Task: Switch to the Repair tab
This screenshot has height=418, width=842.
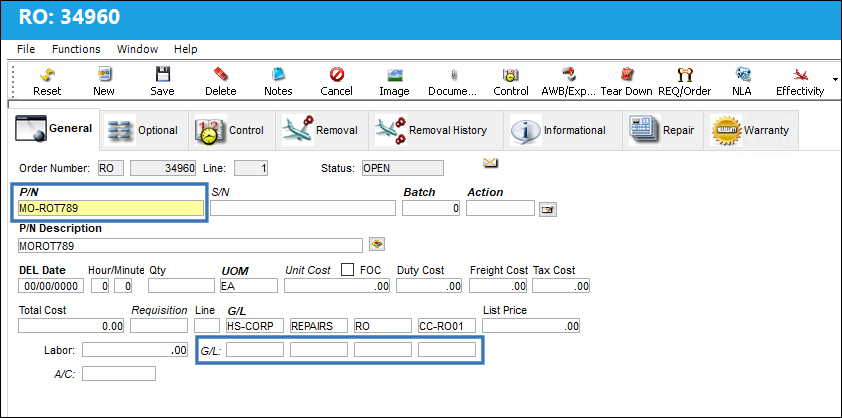Action: click(663, 130)
